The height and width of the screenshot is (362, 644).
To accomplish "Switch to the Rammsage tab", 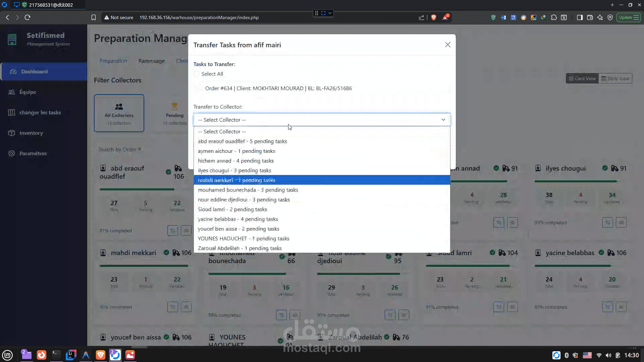I will pos(151,61).
